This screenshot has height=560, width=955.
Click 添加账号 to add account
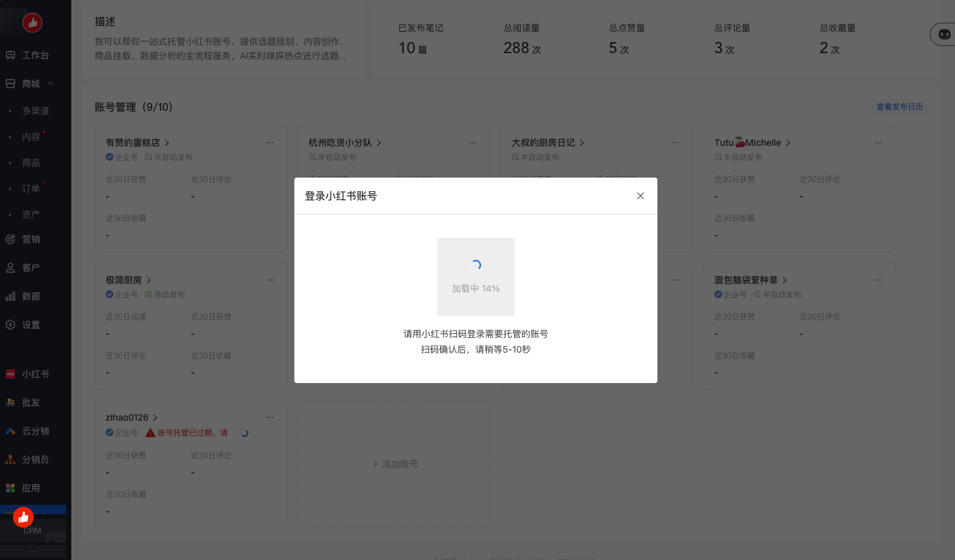click(394, 464)
